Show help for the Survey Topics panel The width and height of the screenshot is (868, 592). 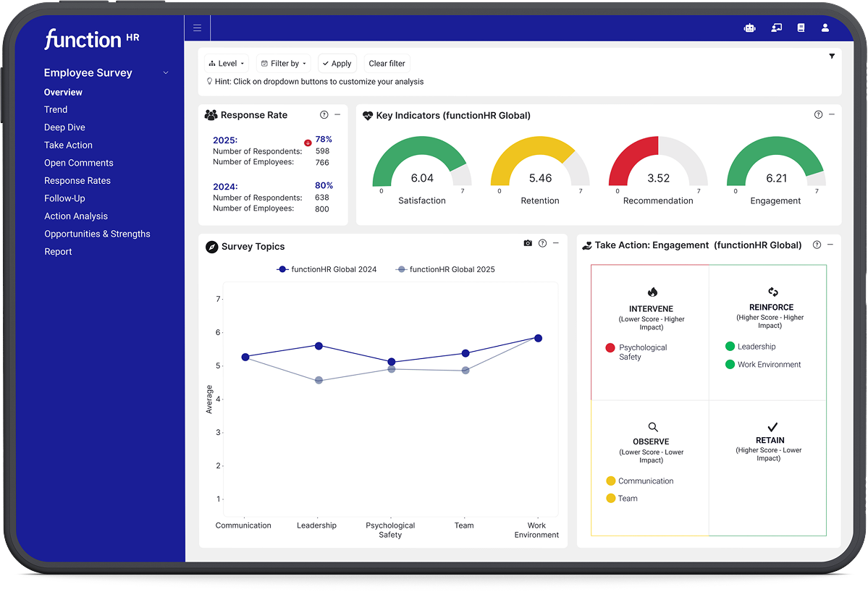(542, 243)
